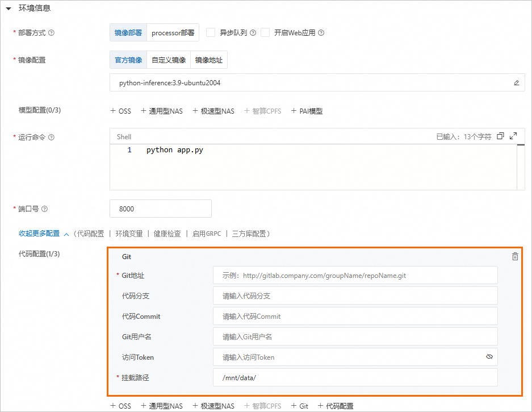Tick the 开启Web应用 checkbox

tap(265, 32)
